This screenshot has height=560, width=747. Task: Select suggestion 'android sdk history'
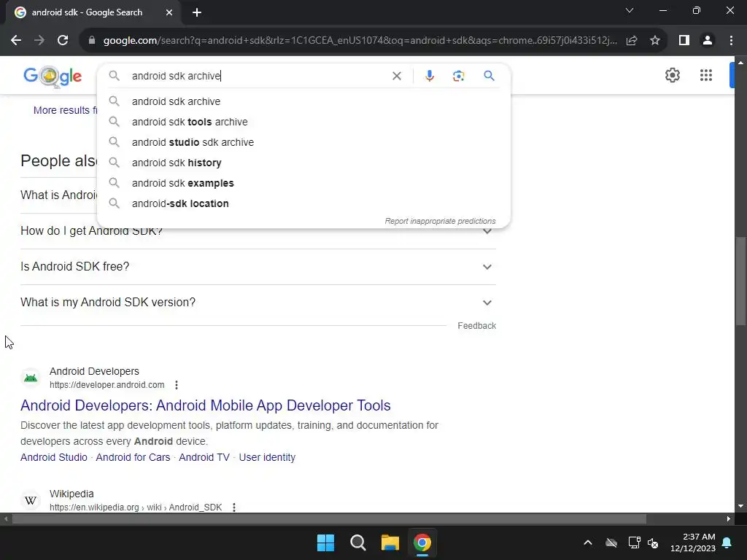303,163
